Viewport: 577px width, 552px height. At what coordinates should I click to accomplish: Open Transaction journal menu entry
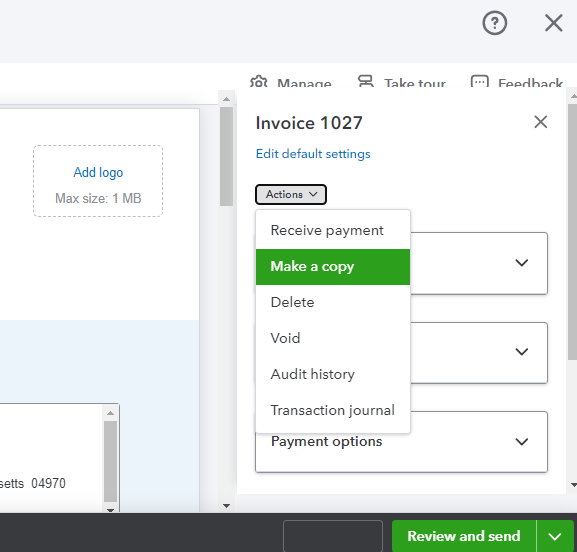333,410
